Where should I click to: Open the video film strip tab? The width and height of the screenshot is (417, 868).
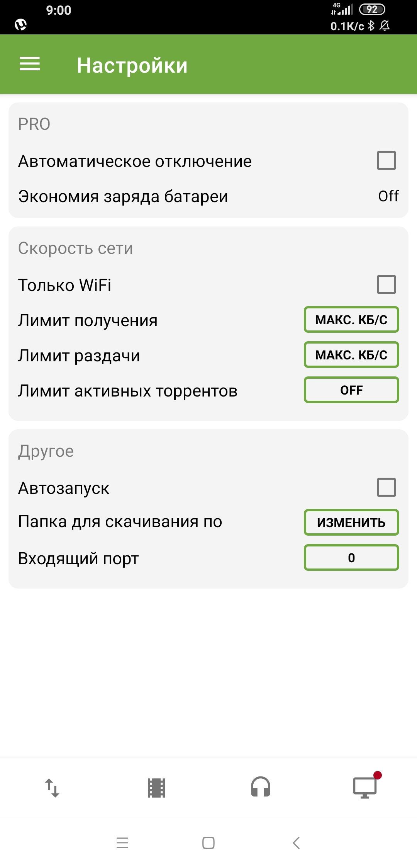[156, 788]
